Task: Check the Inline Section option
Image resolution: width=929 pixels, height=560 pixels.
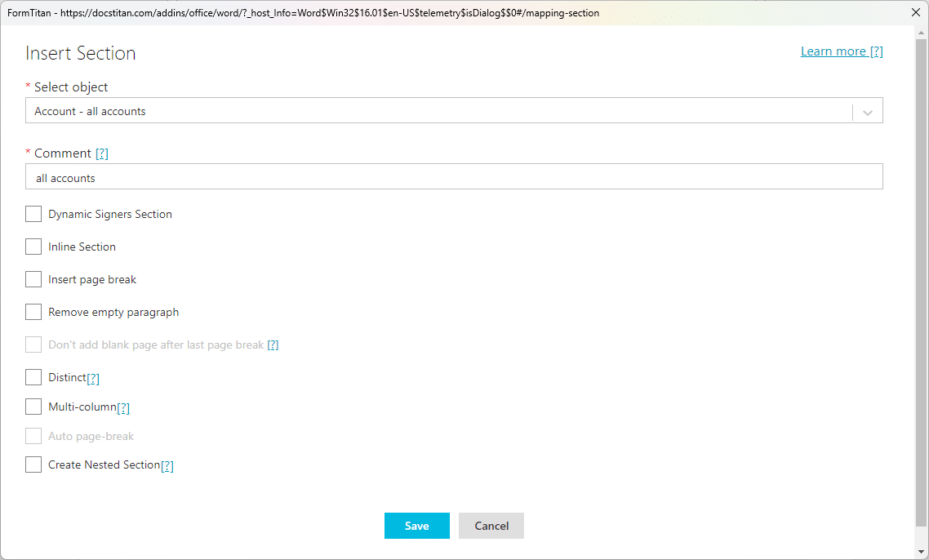Action: coord(33,247)
